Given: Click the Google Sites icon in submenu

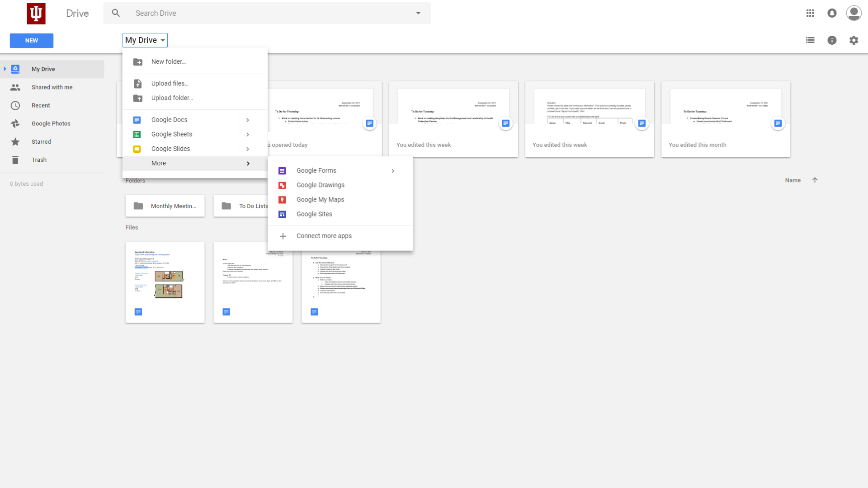Looking at the screenshot, I should [x=283, y=213].
